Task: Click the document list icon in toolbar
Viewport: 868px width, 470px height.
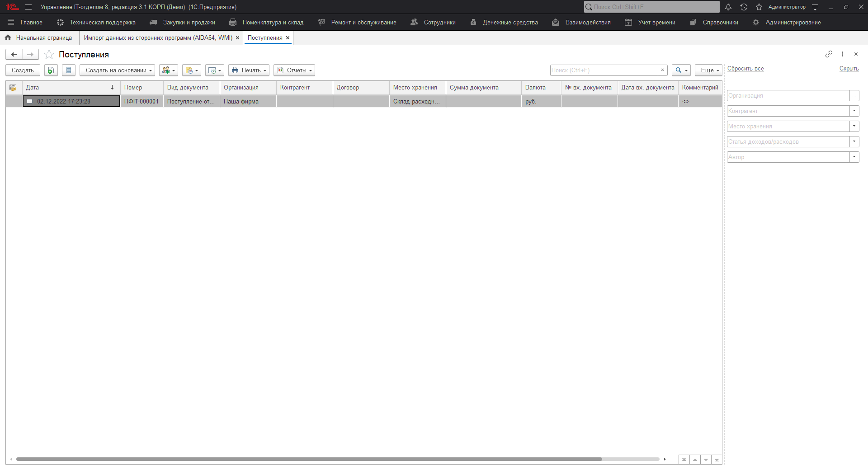Action: click(68, 70)
